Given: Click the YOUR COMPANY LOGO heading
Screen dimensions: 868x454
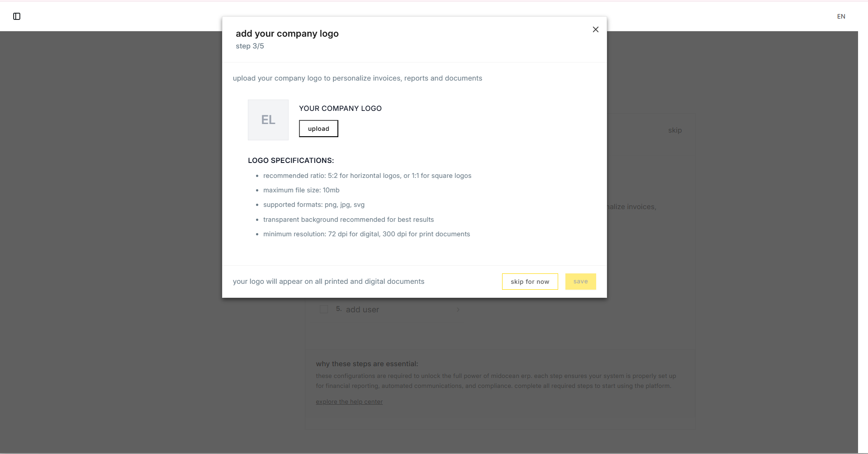Looking at the screenshot, I should [x=340, y=108].
